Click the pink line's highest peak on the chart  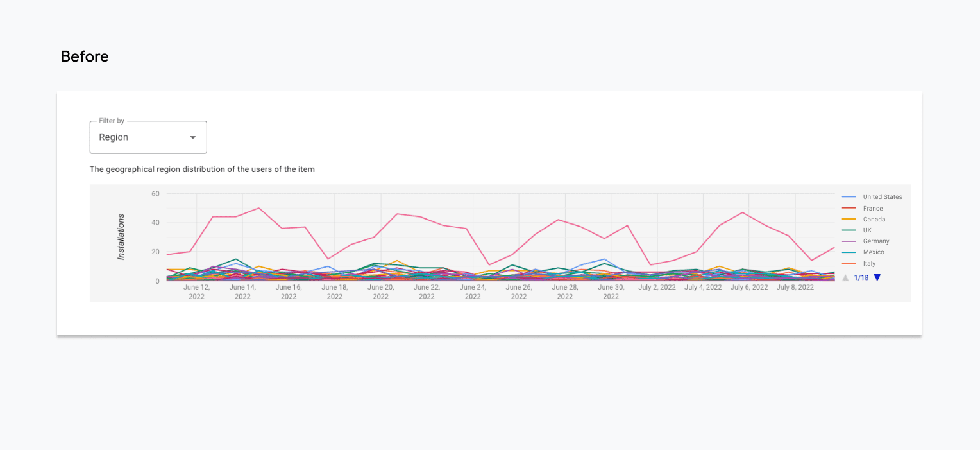(x=257, y=208)
